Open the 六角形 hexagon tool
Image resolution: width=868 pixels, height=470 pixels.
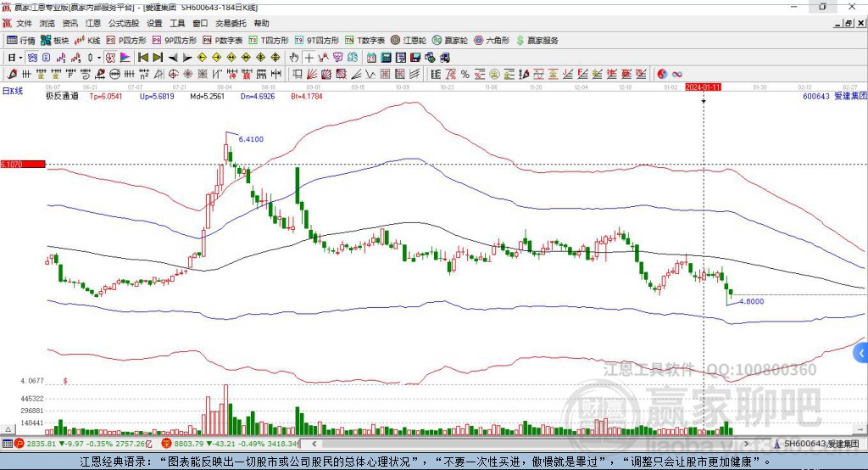(x=492, y=41)
